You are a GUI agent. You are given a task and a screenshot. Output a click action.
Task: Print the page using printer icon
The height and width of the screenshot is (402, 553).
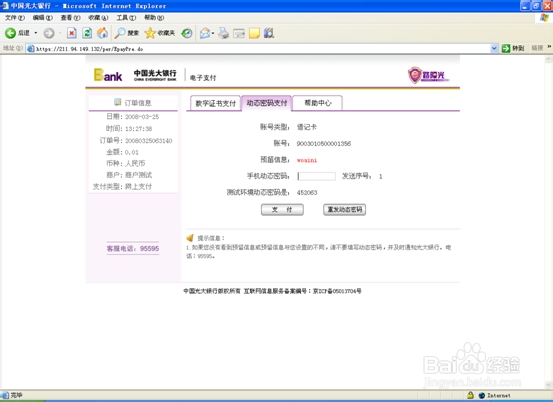point(224,33)
